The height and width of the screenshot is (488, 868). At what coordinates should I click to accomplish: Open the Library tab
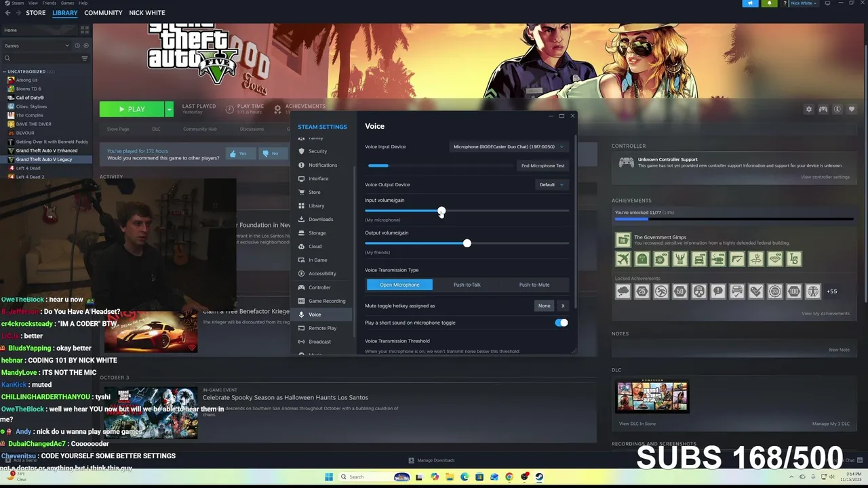point(64,13)
